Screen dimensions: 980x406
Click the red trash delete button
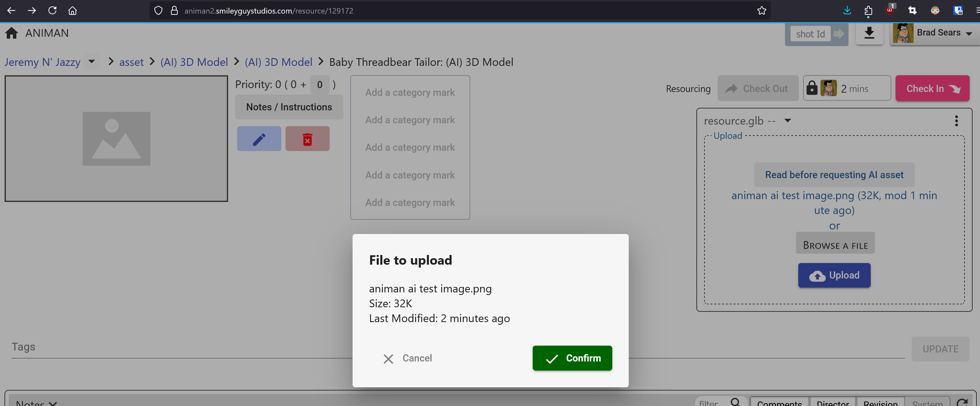pyautogui.click(x=307, y=139)
